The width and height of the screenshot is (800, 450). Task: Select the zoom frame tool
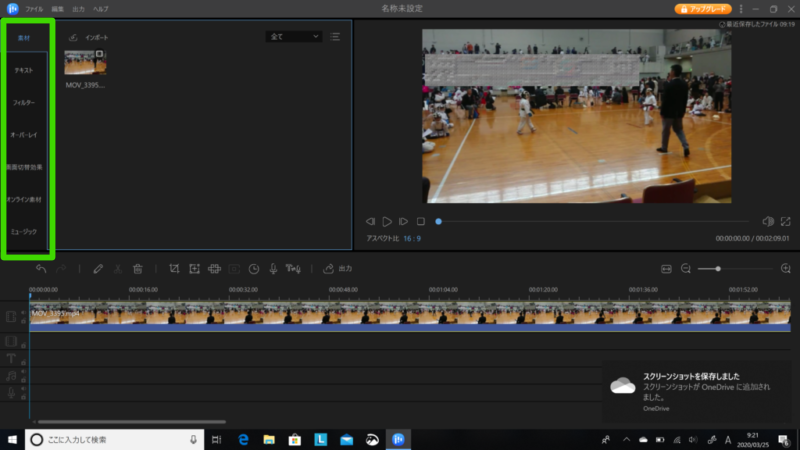click(x=194, y=269)
